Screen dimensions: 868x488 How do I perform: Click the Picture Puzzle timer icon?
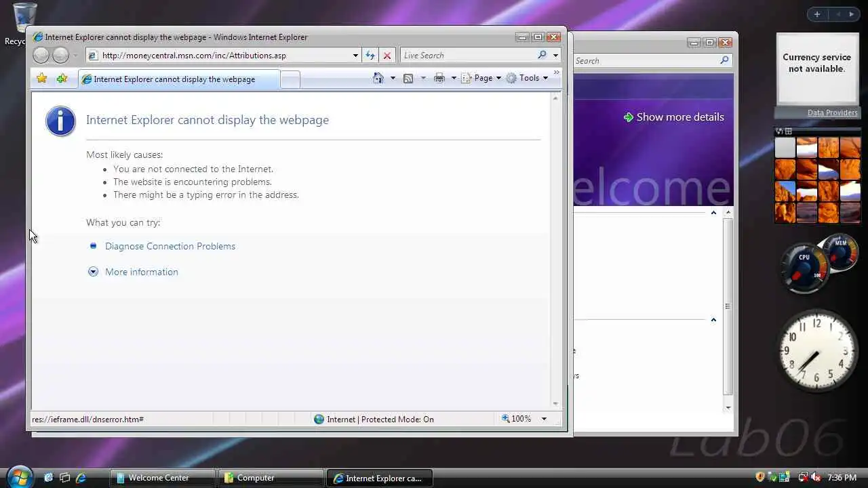(780, 131)
